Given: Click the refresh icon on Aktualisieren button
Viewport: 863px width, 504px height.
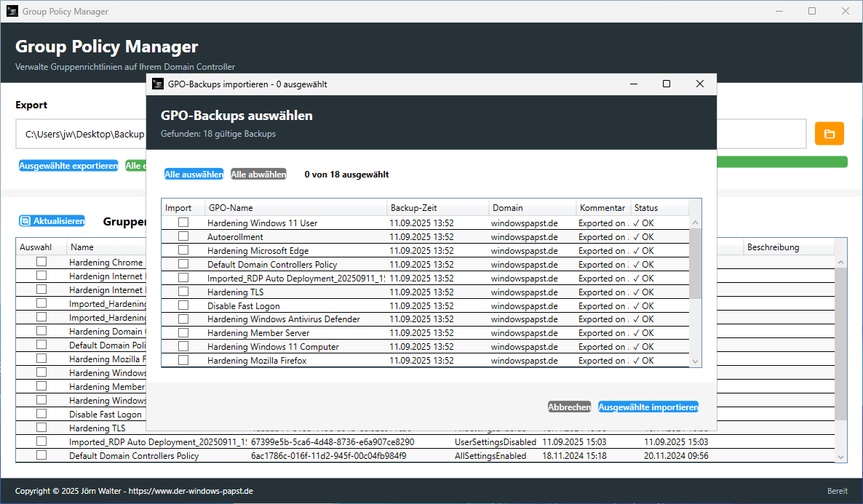Looking at the screenshot, I should [x=25, y=221].
